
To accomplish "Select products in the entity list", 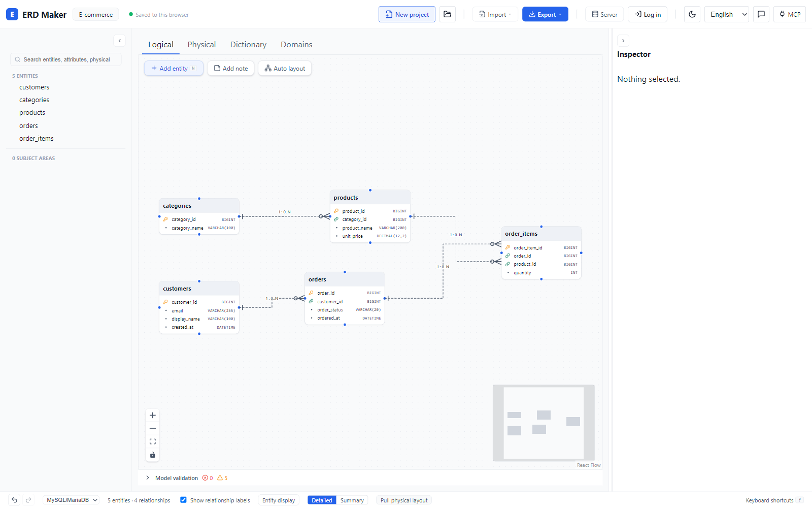I will (32, 113).
